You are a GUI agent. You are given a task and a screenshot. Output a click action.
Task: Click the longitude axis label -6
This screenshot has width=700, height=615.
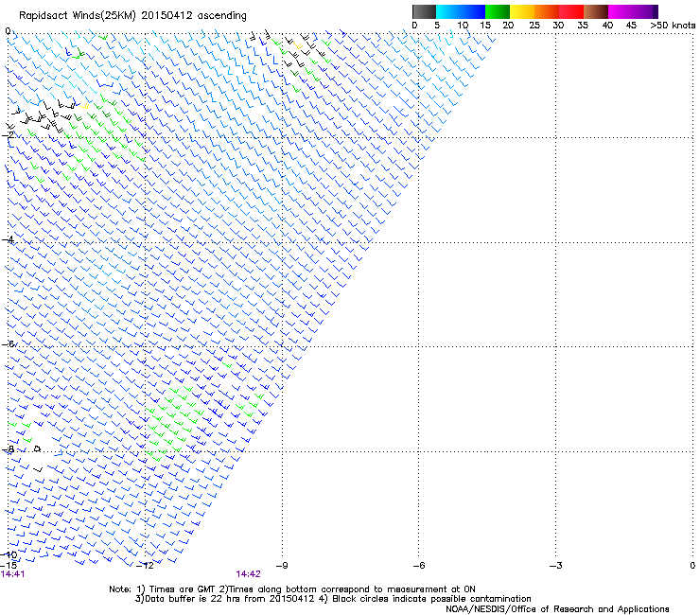pos(419,566)
